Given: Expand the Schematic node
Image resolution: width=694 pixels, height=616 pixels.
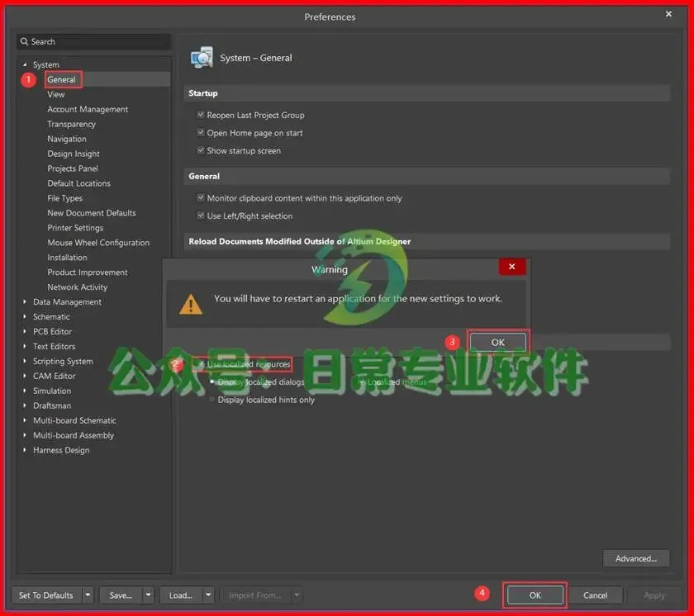Looking at the screenshot, I should (25, 316).
